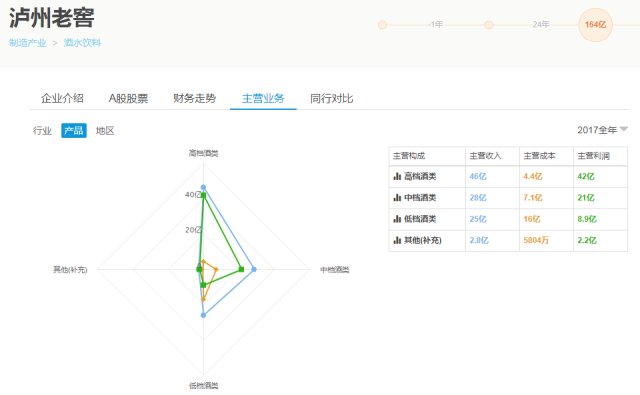Click the bar chart icon beside 中档酒类
Viewport: 640px width, 395px height.
[x=397, y=198]
